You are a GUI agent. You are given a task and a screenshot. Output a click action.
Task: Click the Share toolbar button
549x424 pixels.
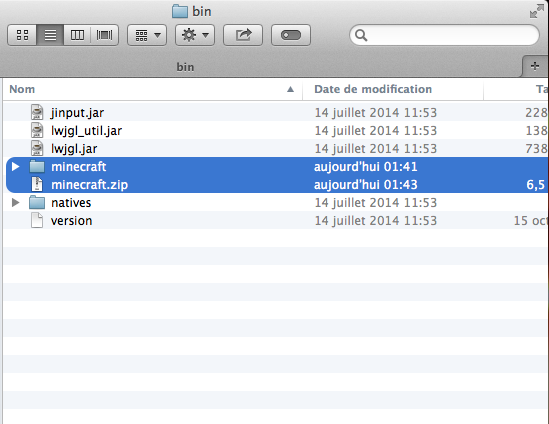pos(243,35)
